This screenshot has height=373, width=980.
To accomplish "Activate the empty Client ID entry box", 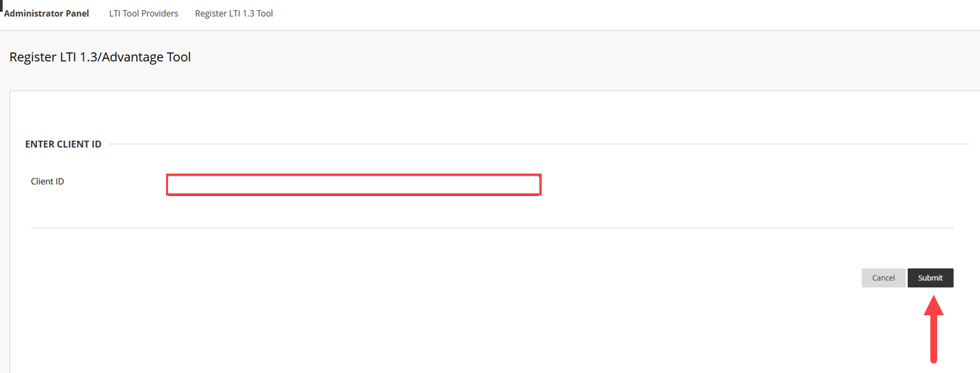I will pos(354,185).
